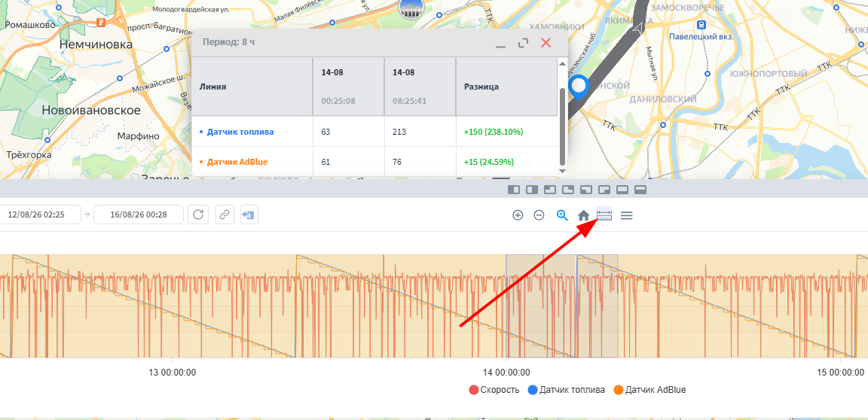
Task: Click the scrollbar up arrow in popup
Action: 562,64
